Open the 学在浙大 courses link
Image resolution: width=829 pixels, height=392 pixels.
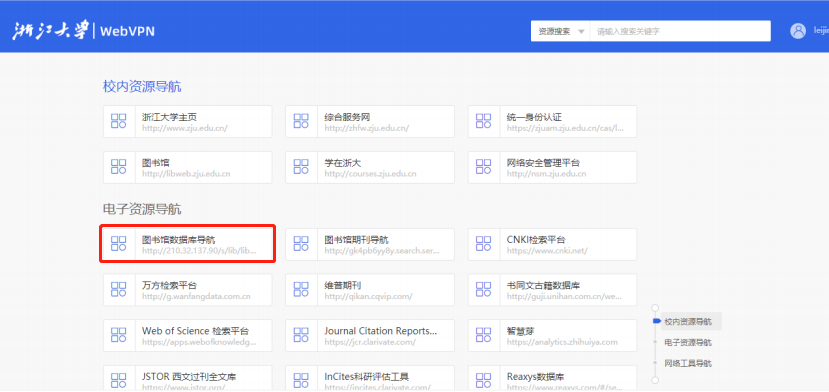(x=370, y=167)
